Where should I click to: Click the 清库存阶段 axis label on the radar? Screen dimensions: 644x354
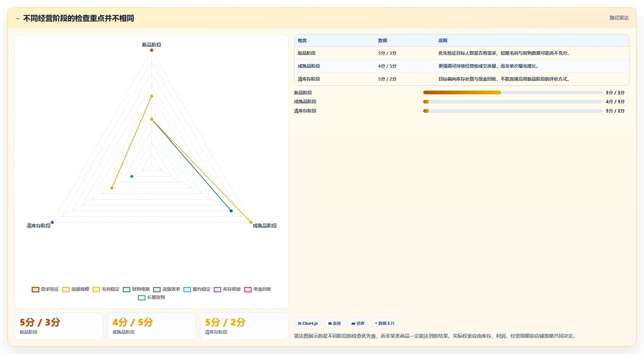coord(38,226)
